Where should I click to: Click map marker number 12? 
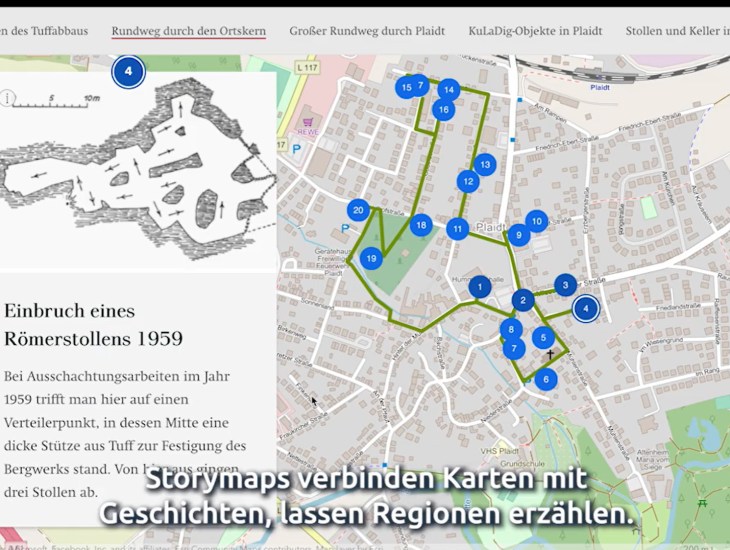(x=467, y=181)
